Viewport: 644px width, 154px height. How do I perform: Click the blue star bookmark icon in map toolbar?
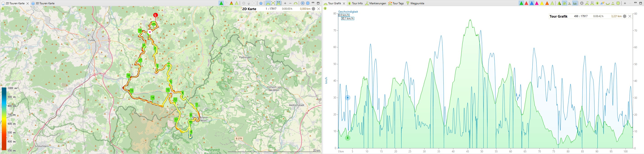[x=261, y=3]
